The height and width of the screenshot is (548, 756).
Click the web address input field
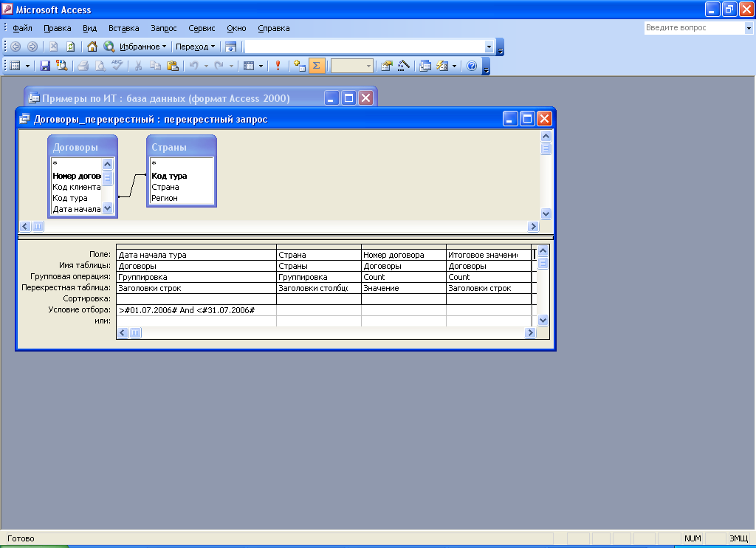point(365,47)
